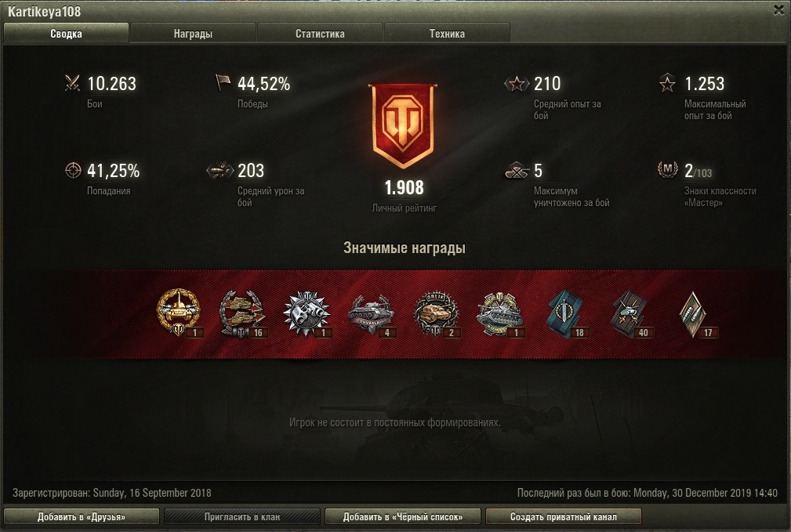
Task: Click the blue ribbon award with count 18
Action: (565, 313)
